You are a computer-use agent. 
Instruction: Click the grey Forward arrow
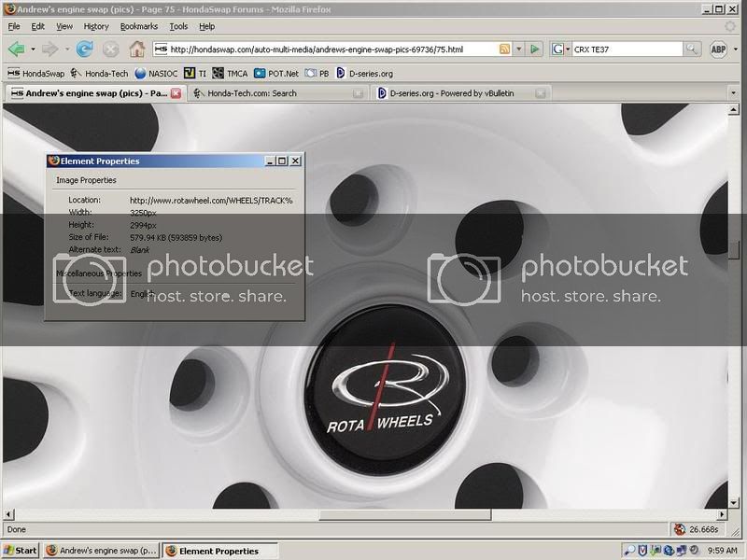49,49
